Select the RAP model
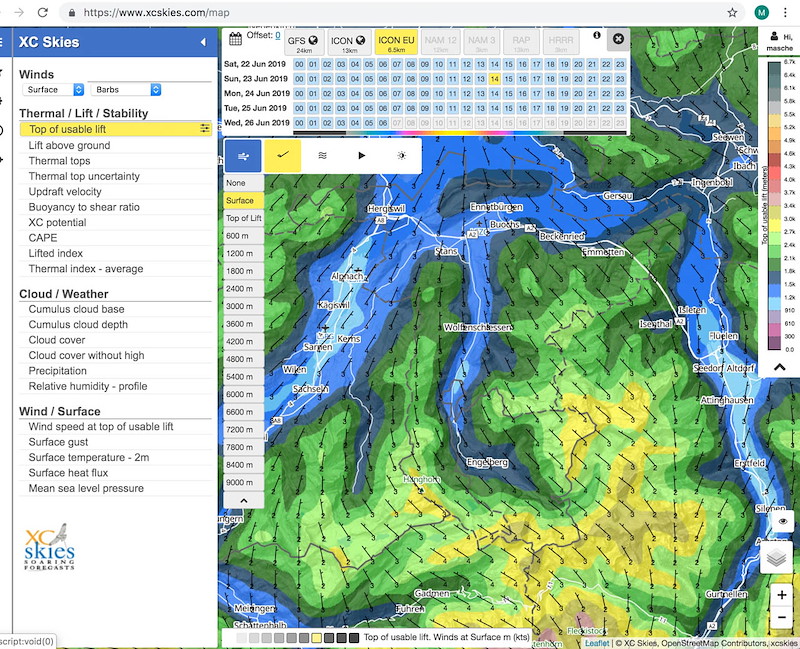The height and width of the screenshot is (649, 800). click(521, 42)
